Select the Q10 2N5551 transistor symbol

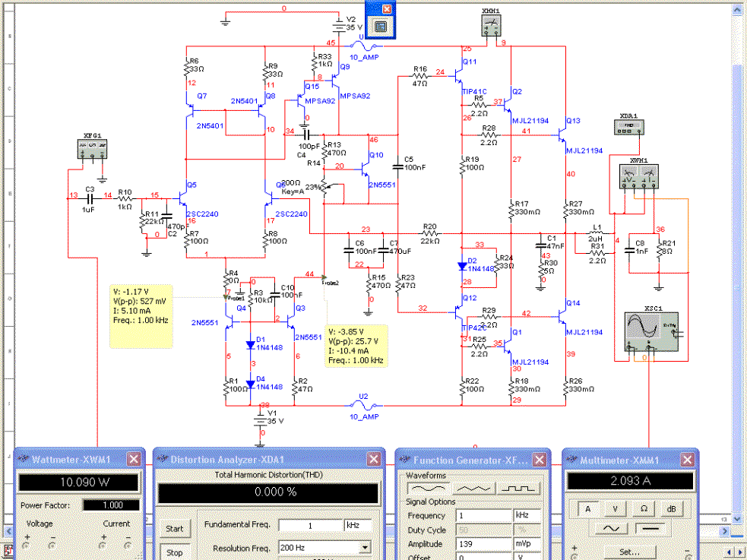365,169
